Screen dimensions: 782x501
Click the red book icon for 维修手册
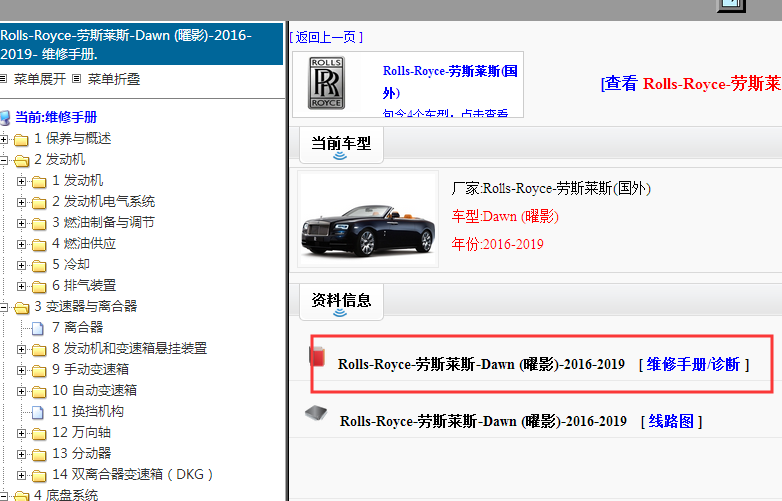(317, 356)
